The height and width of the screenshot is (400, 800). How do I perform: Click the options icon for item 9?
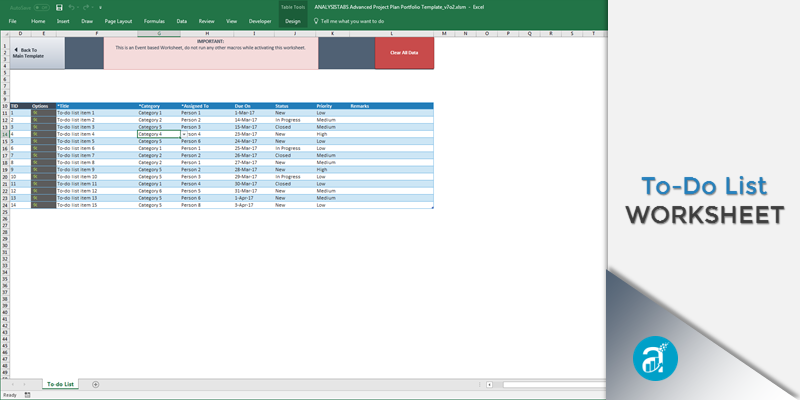[x=36, y=170]
